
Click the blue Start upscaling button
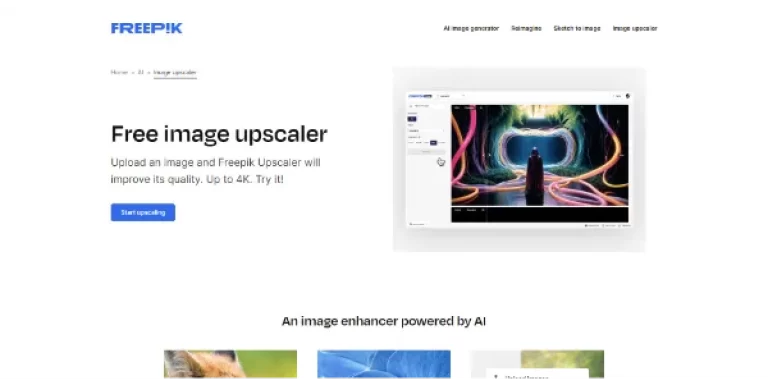click(143, 213)
